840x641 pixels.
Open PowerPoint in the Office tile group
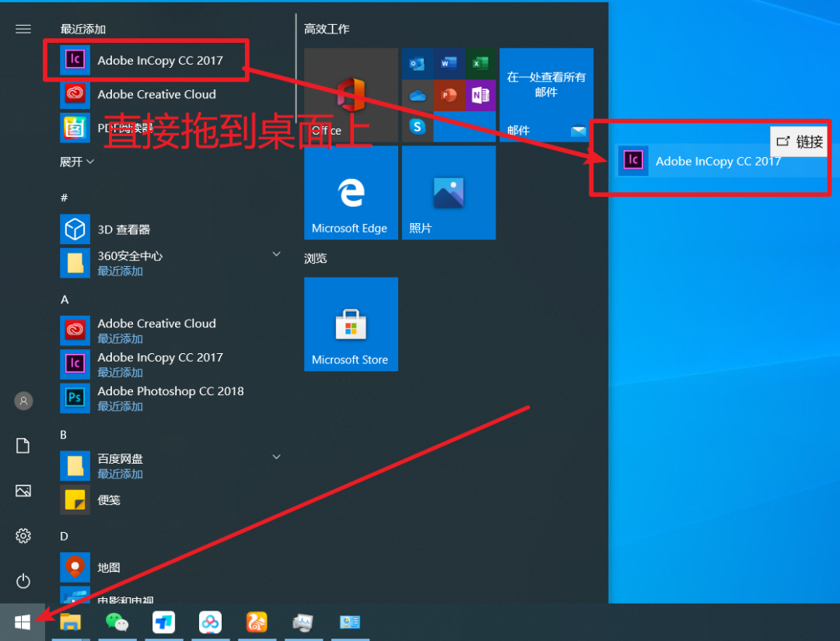point(449,96)
